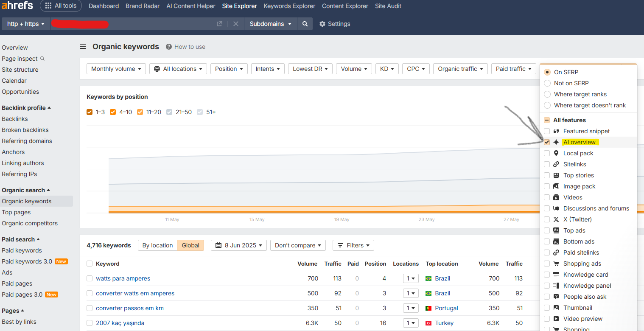Open the Monthly volume dropdown
644x331 pixels.
coord(116,69)
